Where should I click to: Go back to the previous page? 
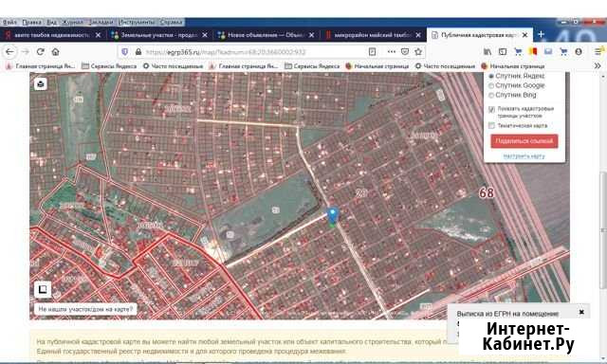(9, 51)
